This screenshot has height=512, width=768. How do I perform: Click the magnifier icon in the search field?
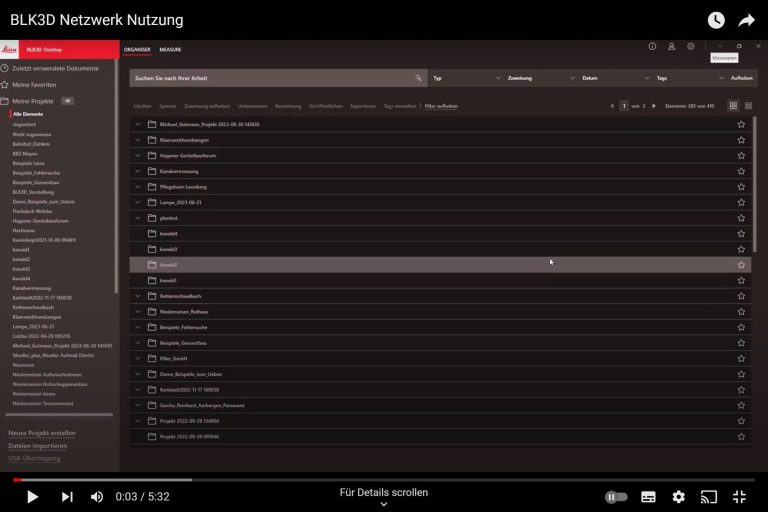click(x=418, y=78)
